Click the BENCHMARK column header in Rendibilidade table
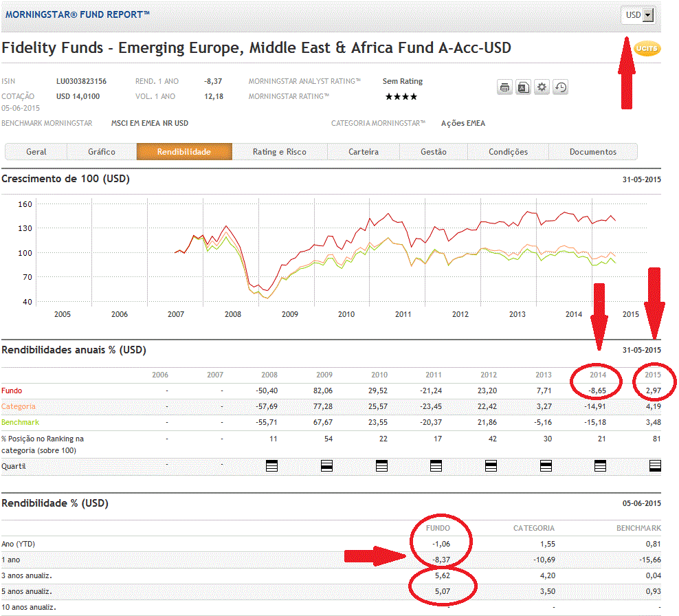679x616 pixels. [638, 529]
